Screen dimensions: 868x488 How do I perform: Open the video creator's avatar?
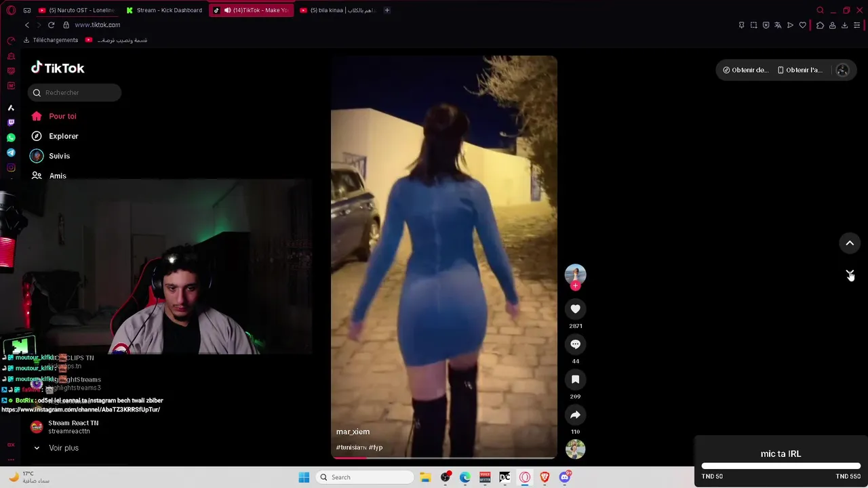(575, 274)
